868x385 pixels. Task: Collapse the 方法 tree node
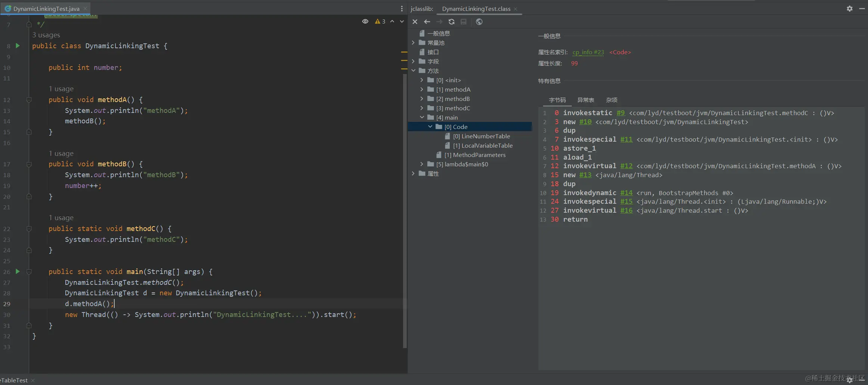[x=413, y=71]
